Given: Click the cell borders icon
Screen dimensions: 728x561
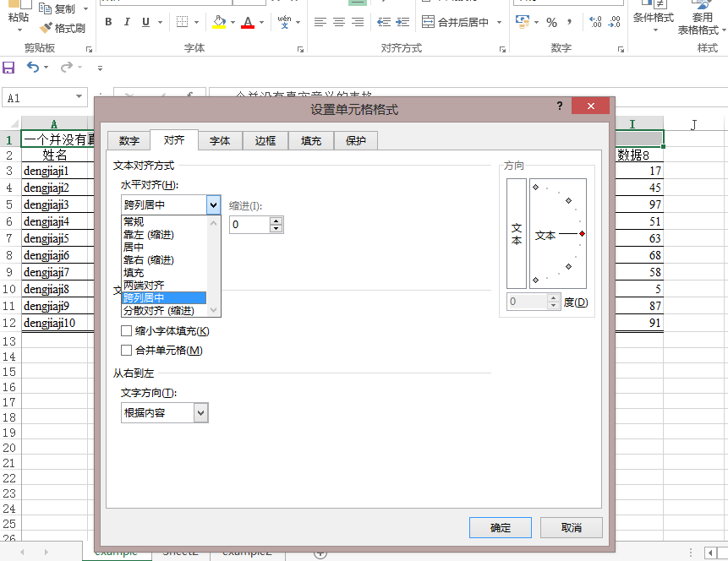Looking at the screenshot, I should pyautogui.click(x=183, y=22).
